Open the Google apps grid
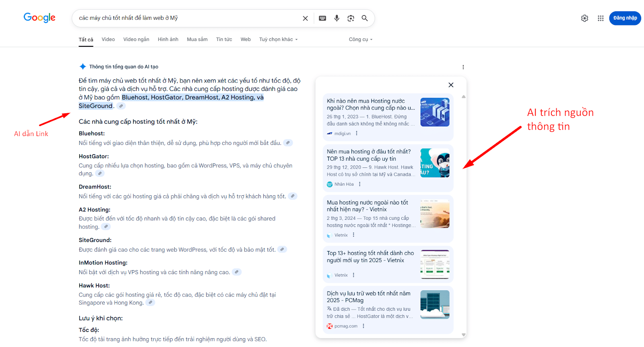The width and height of the screenshot is (644, 347). coord(601,19)
